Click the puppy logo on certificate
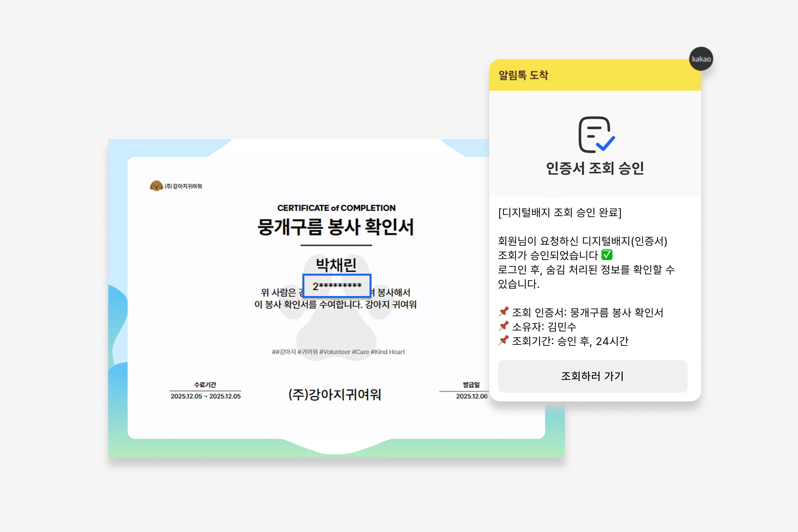Viewport: 798px width, 532px height. tap(156, 186)
